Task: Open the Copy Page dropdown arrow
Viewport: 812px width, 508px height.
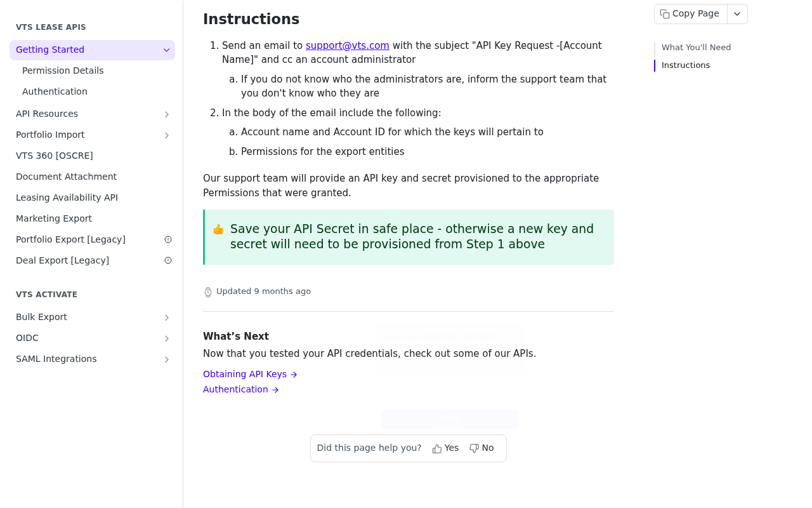Action: (x=737, y=14)
